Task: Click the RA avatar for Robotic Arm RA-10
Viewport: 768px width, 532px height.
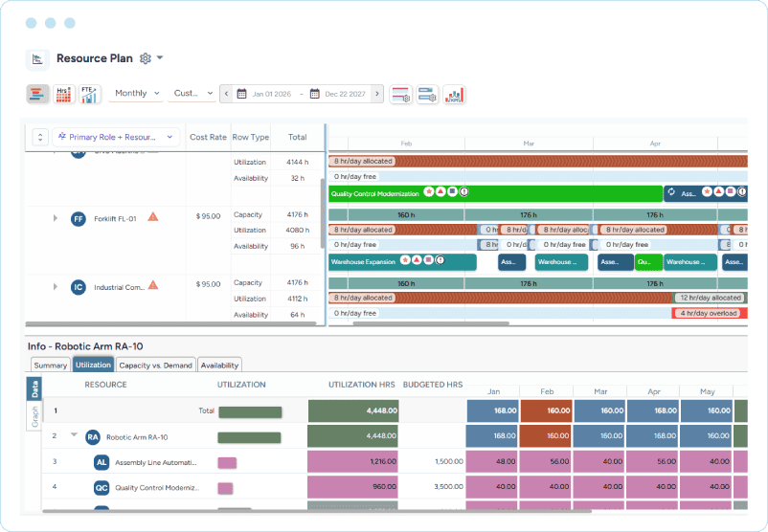Action: point(93,437)
